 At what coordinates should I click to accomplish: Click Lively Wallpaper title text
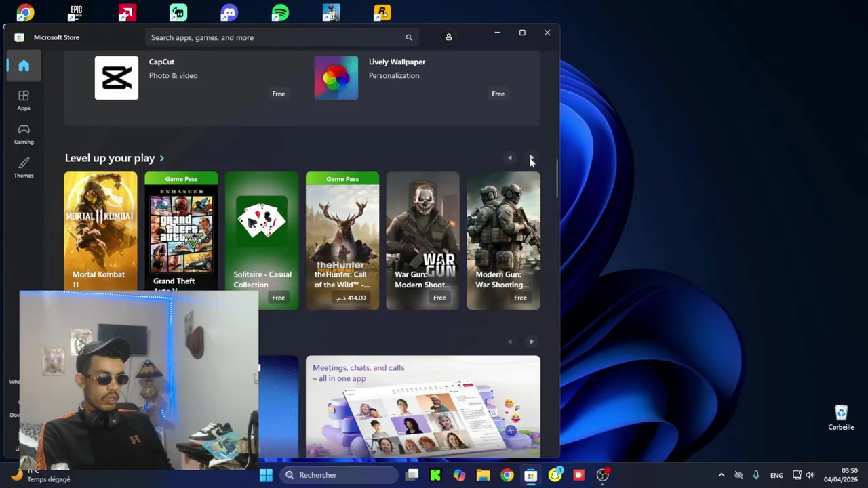tap(397, 62)
